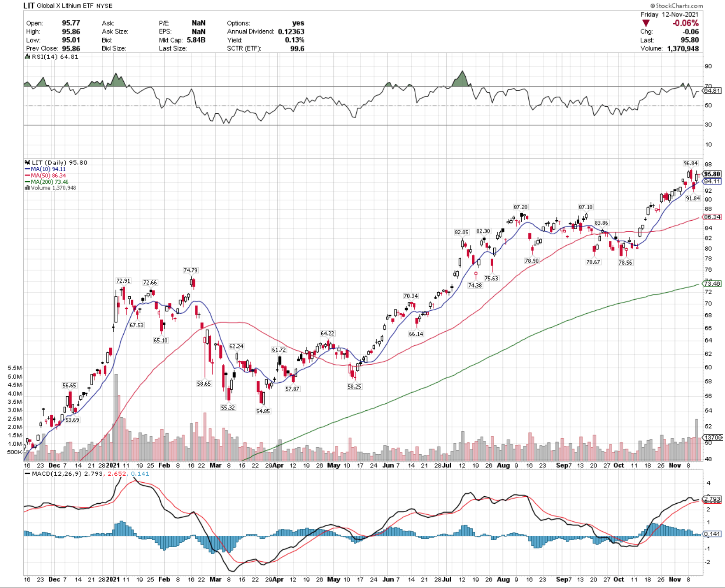Click the 96.84 high price annotation
725x588 pixels.
(x=690, y=163)
